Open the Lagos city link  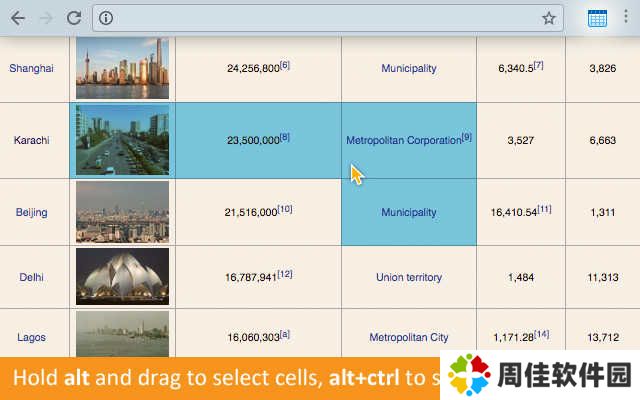tap(31, 337)
